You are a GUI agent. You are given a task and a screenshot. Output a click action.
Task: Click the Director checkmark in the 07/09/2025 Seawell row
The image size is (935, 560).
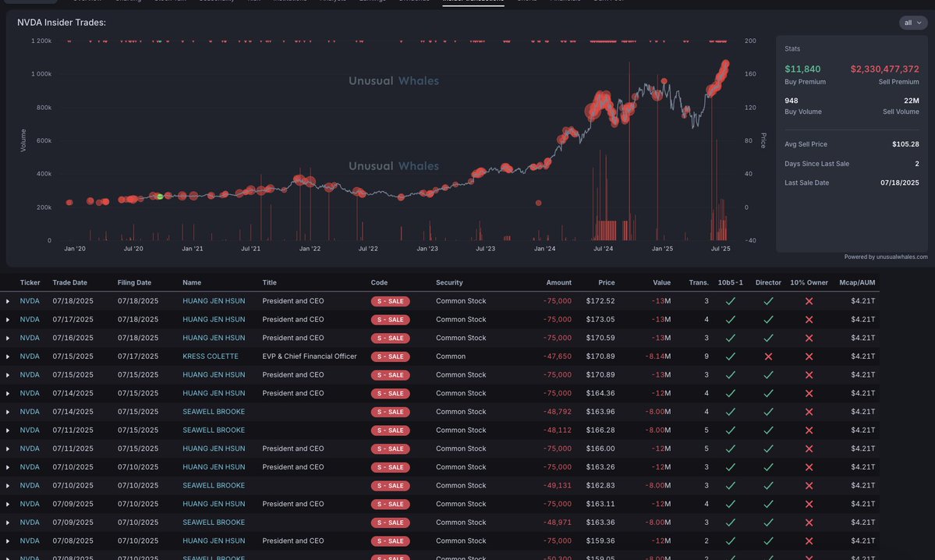(x=768, y=523)
